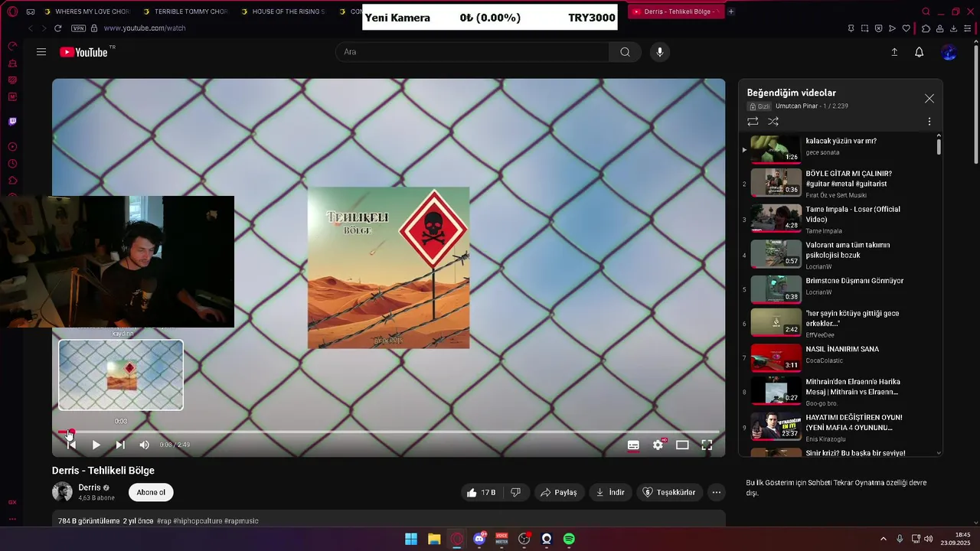Like the video showing 17 B
Viewport: 980px width, 551px height.
[482, 492]
